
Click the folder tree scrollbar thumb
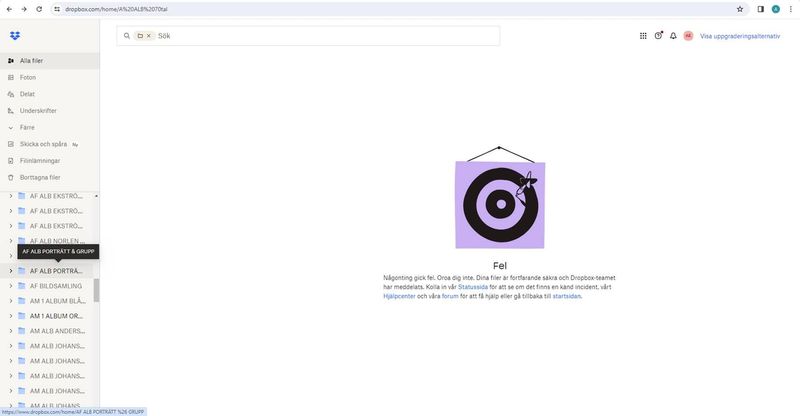point(97,290)
